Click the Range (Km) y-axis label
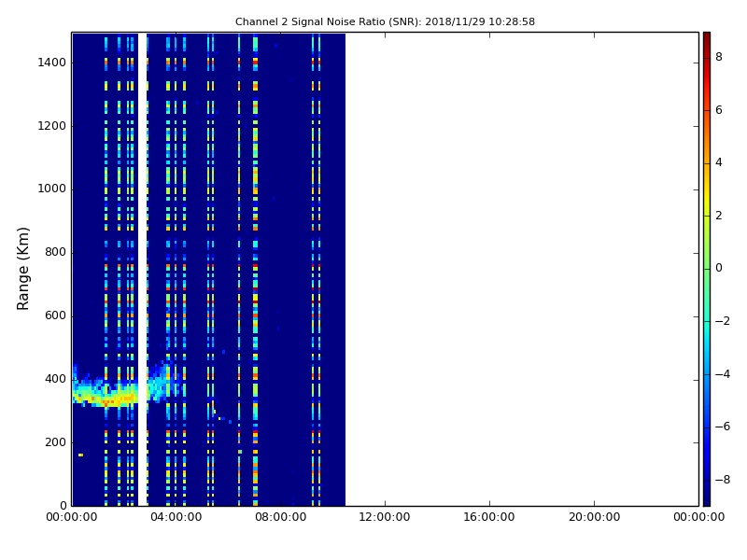Screen dimensions: 747x560 22,269
